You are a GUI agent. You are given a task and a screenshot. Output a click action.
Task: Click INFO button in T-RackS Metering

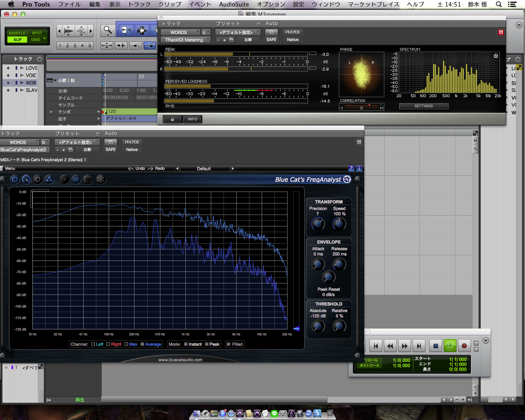192,119
